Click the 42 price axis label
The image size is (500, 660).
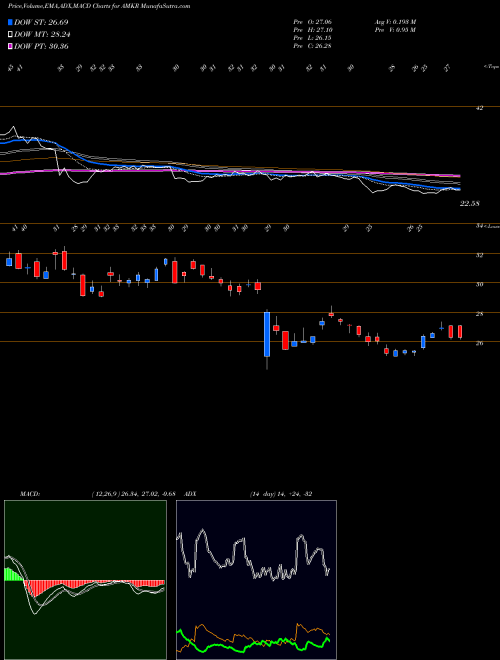479,108
